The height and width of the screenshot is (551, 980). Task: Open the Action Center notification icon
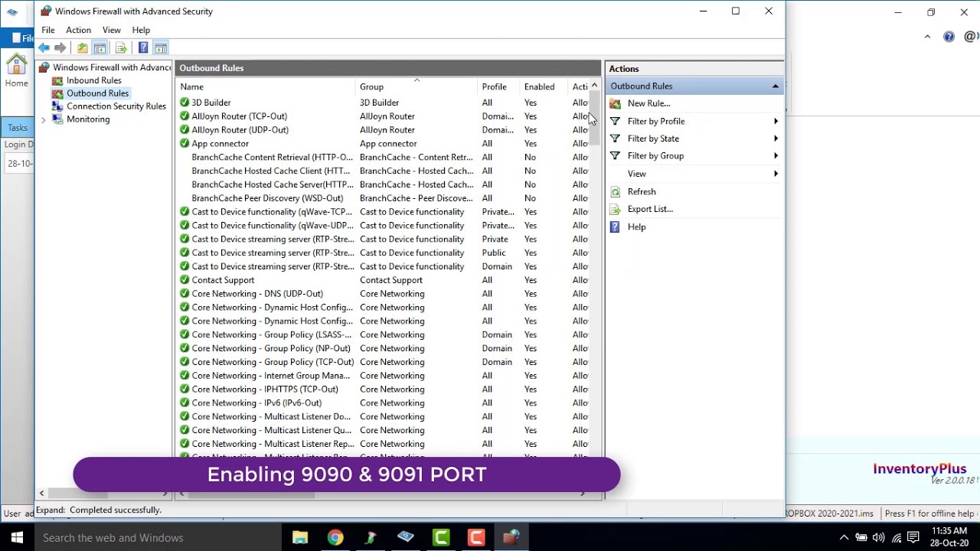(913, 537)
